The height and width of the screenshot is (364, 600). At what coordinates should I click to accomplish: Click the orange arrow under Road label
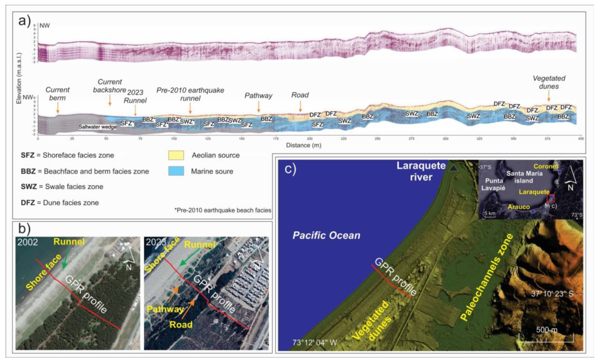pos(300,106)
